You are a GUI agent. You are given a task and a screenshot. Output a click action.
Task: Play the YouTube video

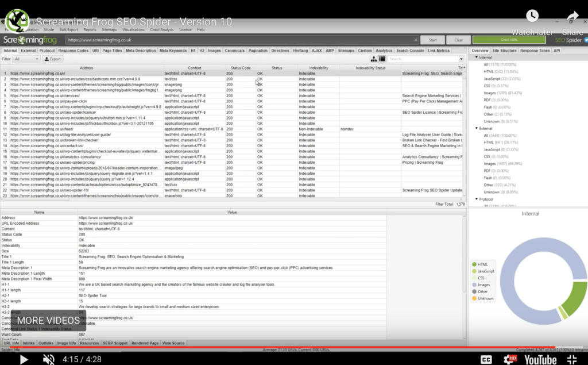24,359
